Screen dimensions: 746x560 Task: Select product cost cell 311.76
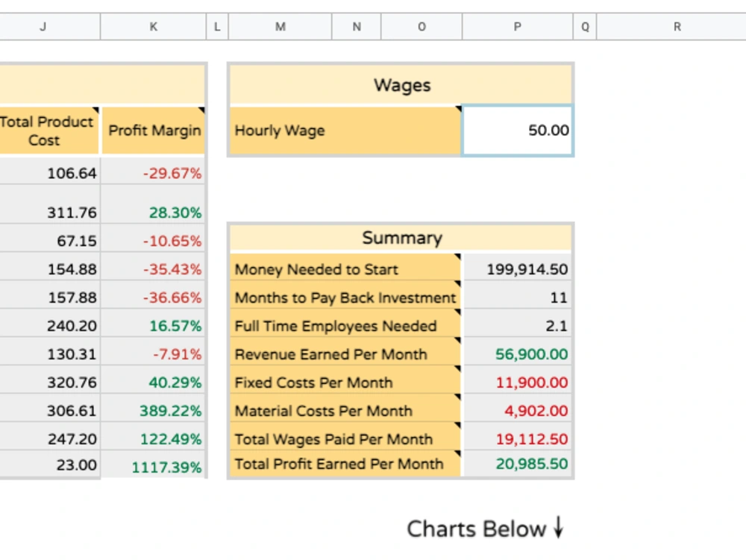[49, 205]
